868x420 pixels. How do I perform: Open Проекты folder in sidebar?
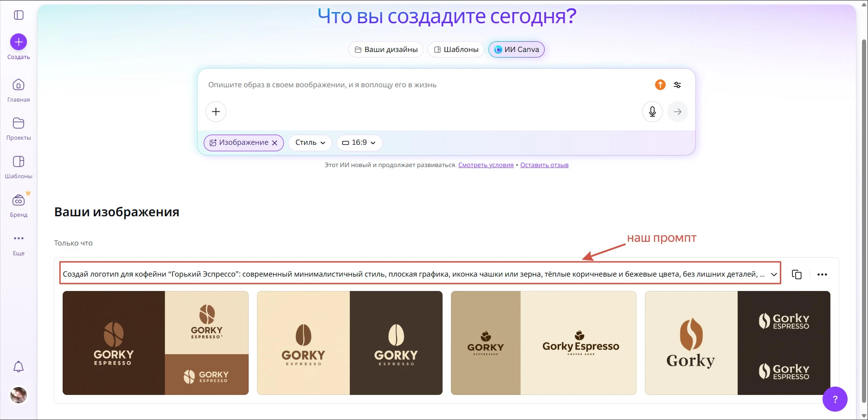pos(19,129)
